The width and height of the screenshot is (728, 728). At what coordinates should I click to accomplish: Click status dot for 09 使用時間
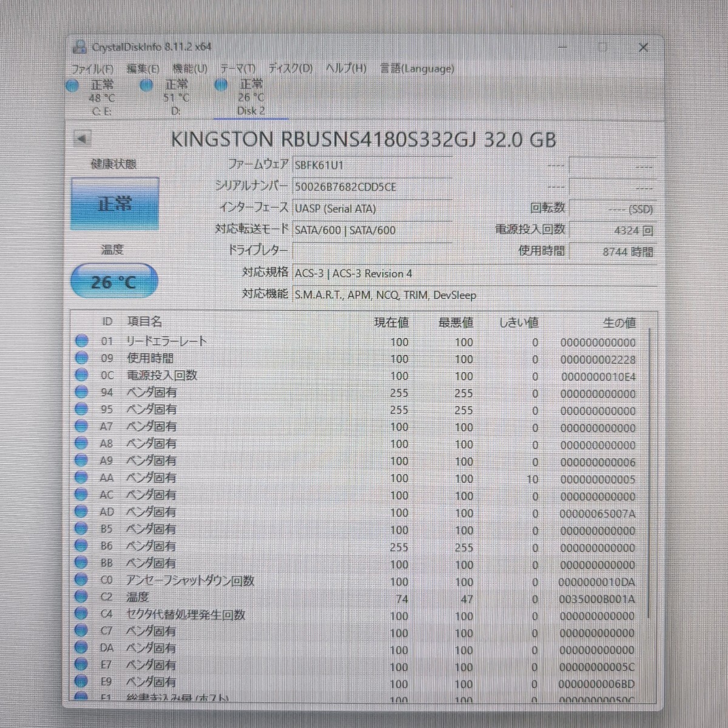tap(81, 359)
